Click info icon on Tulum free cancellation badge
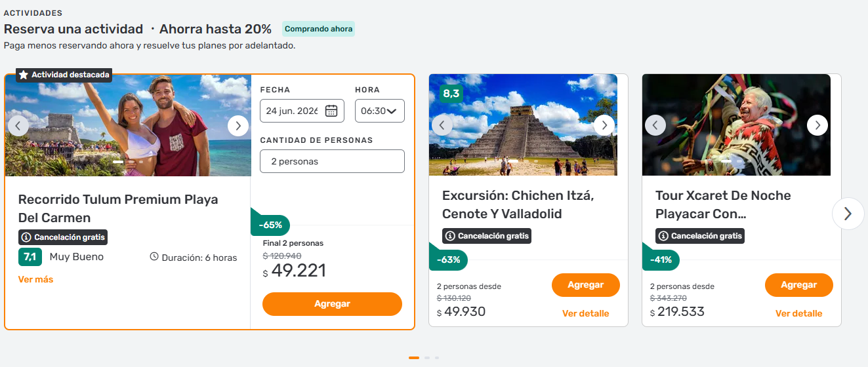The width and height of the screenshot is (868, 367). coord(26,237)
